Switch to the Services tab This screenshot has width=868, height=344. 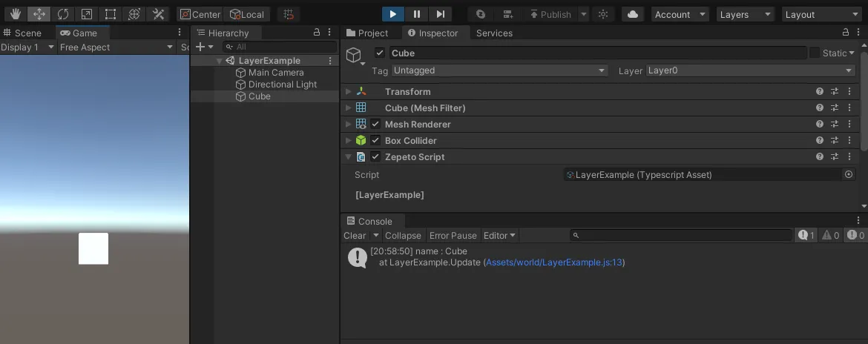click(494, 33)
